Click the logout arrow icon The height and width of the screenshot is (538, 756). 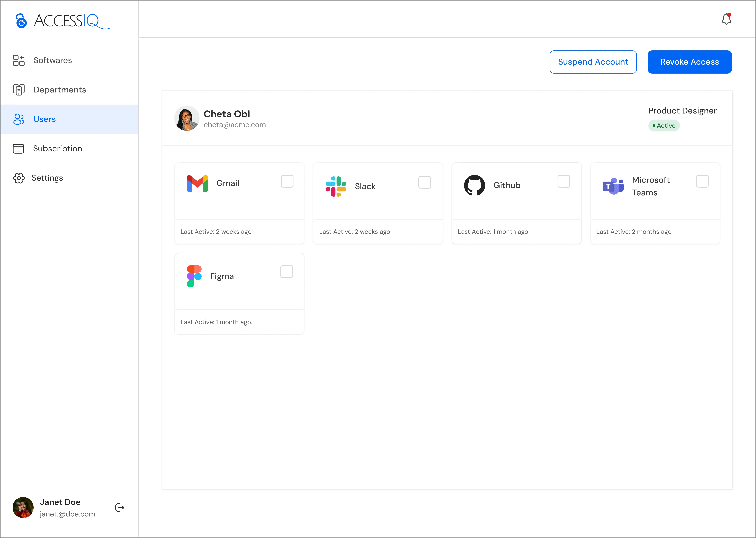119,508
